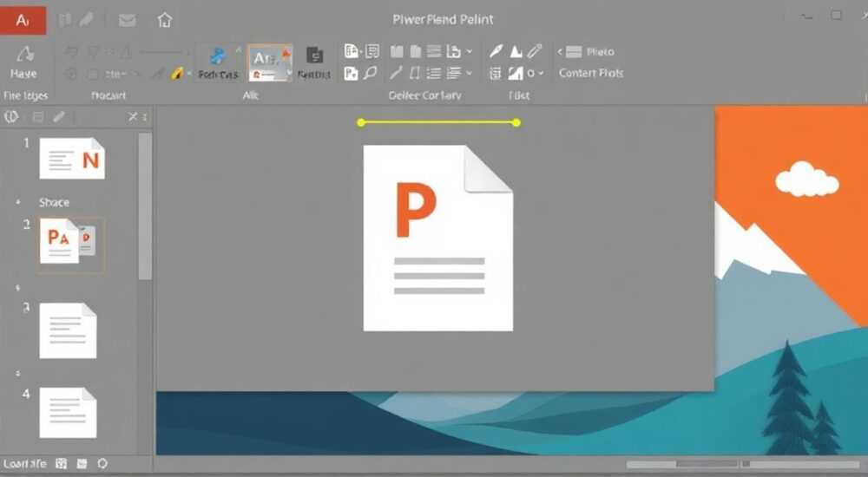Click the grid view icon in status bar
Screen dimensions: 868x477
[62, 464]
